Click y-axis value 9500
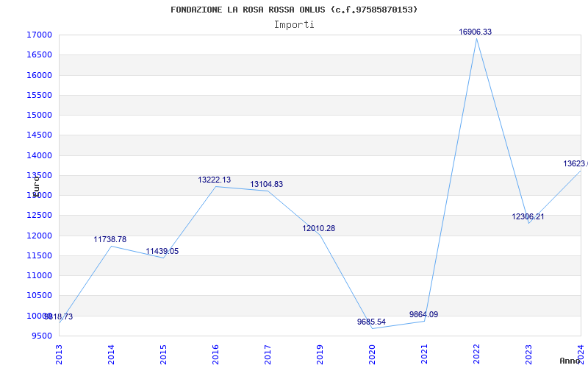 tap(41, 336)
